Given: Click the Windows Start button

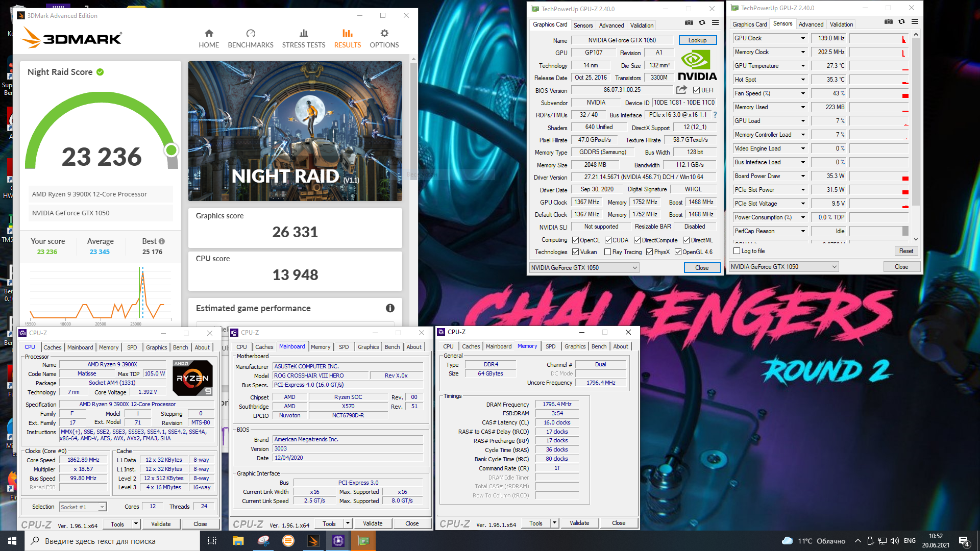Looking at the screenshot, I should coord(12,541).
